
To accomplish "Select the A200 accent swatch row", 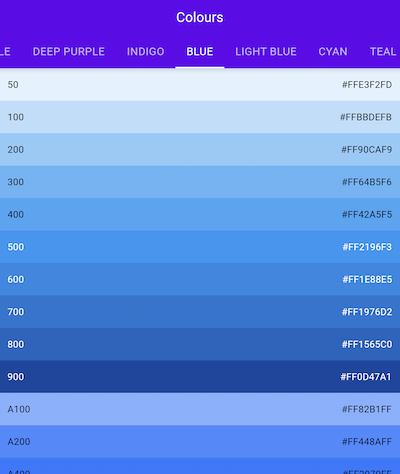I will 200,442.
